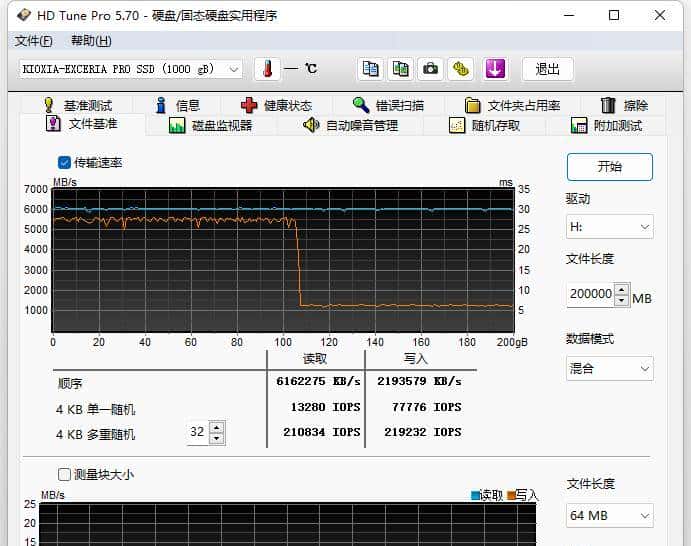Click the blue 读取 legend swatch
The height and width of the screenshot is (546, 691).
[x=475, y=496]
